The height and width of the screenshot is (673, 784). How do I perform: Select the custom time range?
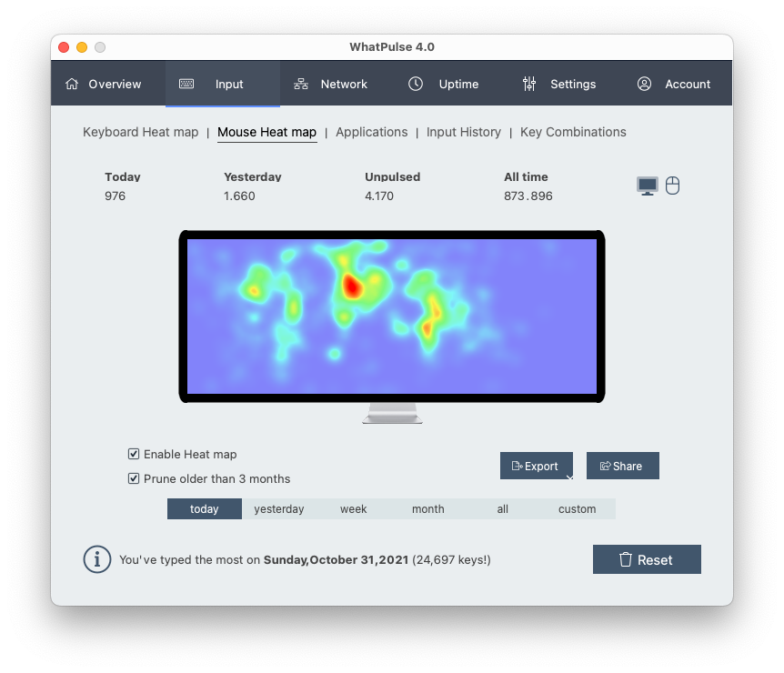coord(577,508)
